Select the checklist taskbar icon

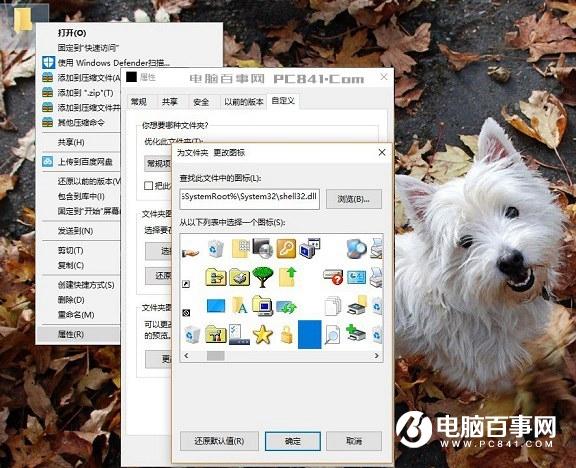click(239, 334)
